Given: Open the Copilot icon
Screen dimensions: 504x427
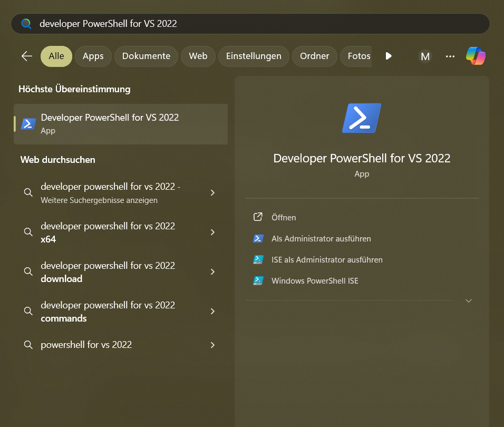Looking at the screenshot, I should tap(476, 56).
